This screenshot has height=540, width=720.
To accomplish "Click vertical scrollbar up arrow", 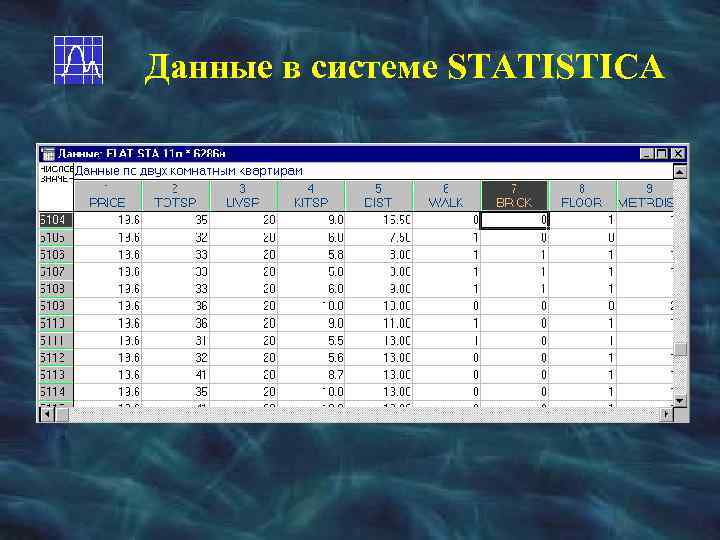I will [x=680, y=172].
